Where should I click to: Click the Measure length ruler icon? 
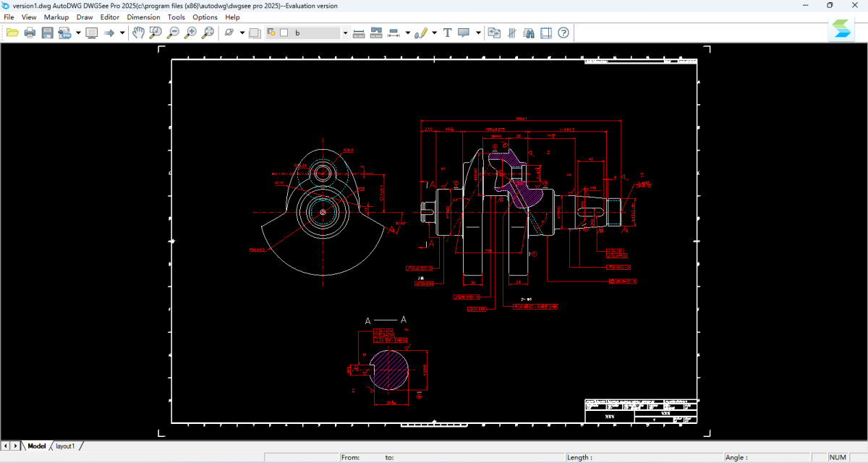tap(359, 33)
